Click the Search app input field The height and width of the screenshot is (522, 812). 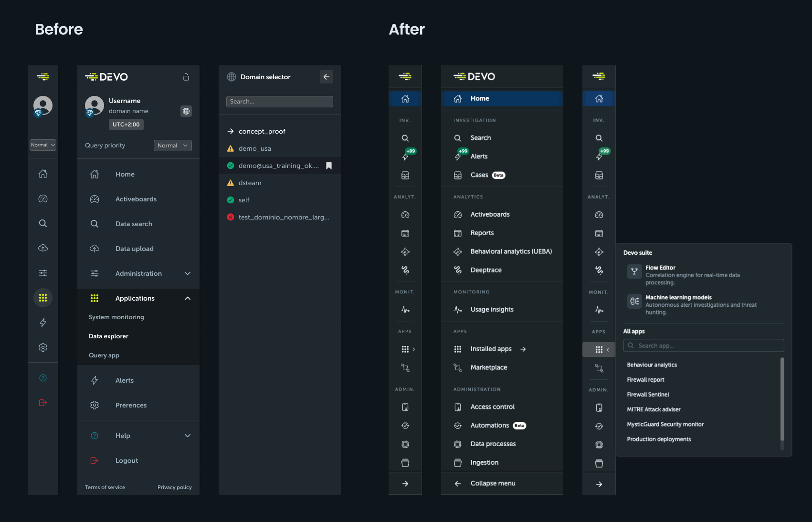(703, 345)
